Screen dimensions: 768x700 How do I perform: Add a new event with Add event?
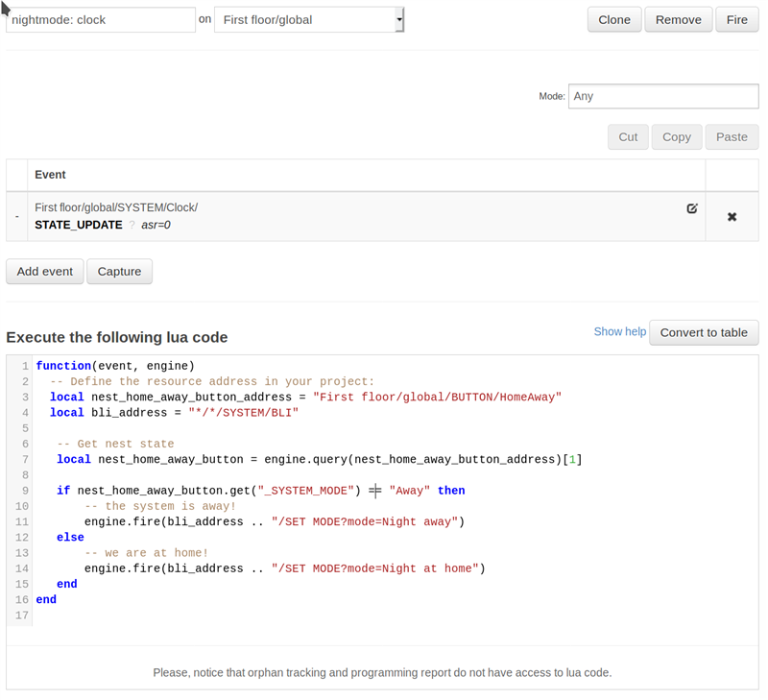pyautogui.click(x=45, y=272)
